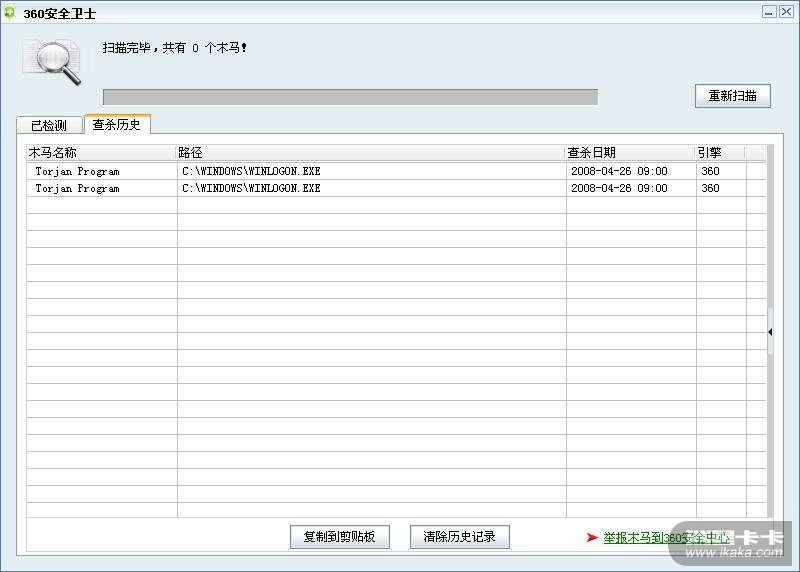Select first Torjan Program row name
This screenshot has height=572, width=800.
(x=77, y=171)
